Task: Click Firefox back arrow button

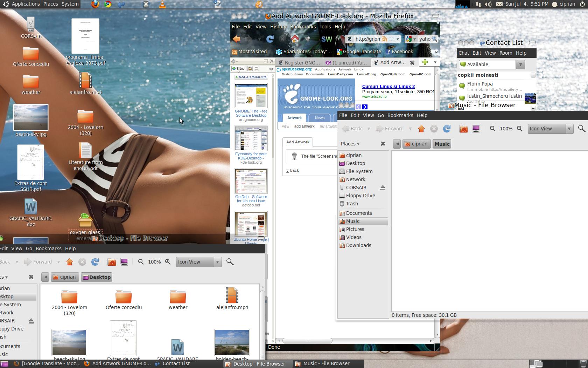Action: 237,39
